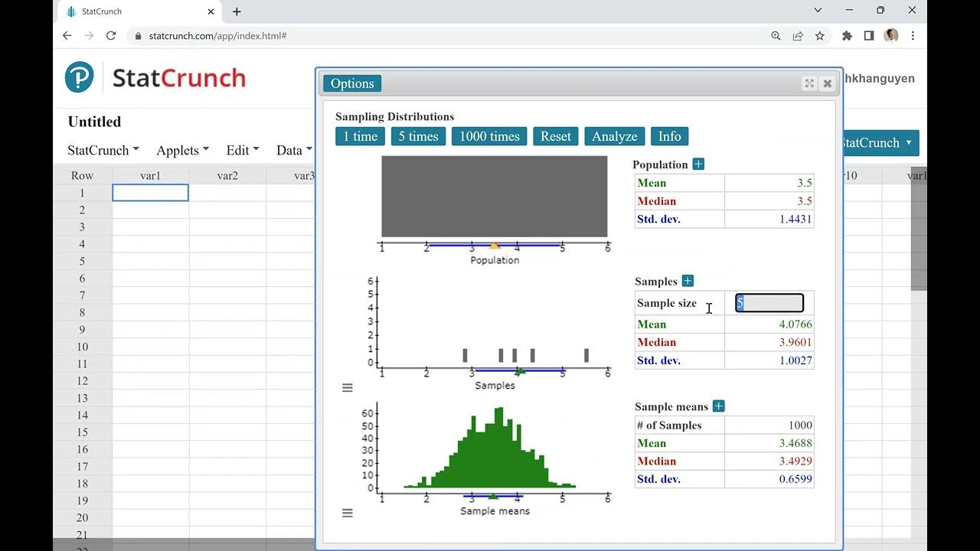Screen dimensions: 980x551
Task: Click the hamburger menu beside Sample means graph
Action: point(348,513)
